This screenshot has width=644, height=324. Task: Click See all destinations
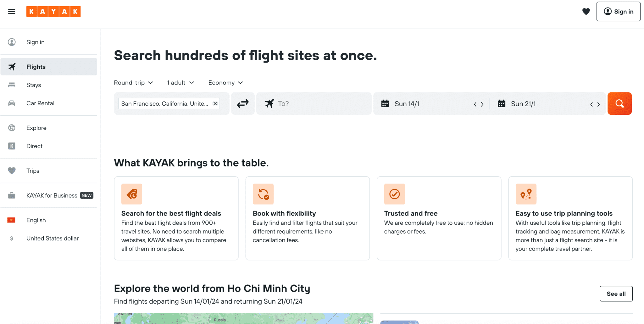click(x=616, y=294)
